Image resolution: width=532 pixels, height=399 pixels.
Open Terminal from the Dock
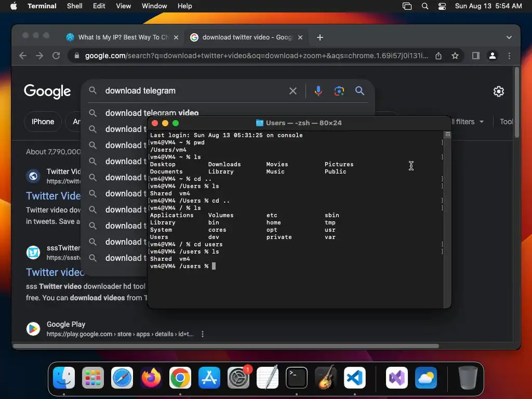point(297,378)
